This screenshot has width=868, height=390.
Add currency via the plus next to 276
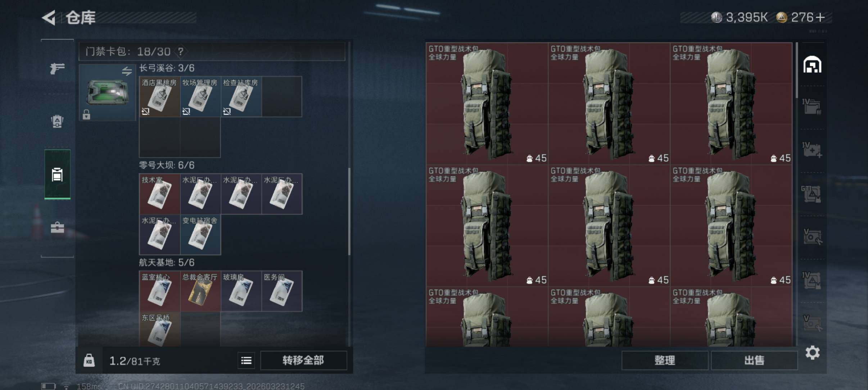820,17
